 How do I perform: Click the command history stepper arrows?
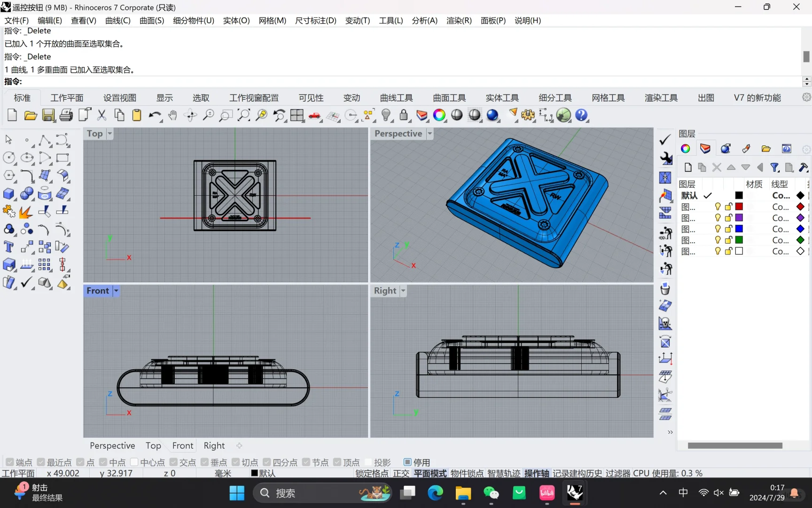[807, 81]
